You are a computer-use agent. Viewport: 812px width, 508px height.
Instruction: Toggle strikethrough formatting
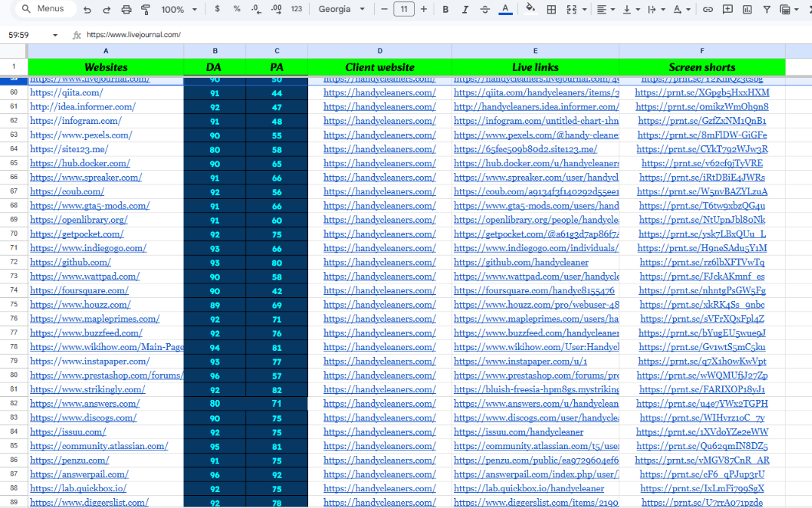click(484, 10)
